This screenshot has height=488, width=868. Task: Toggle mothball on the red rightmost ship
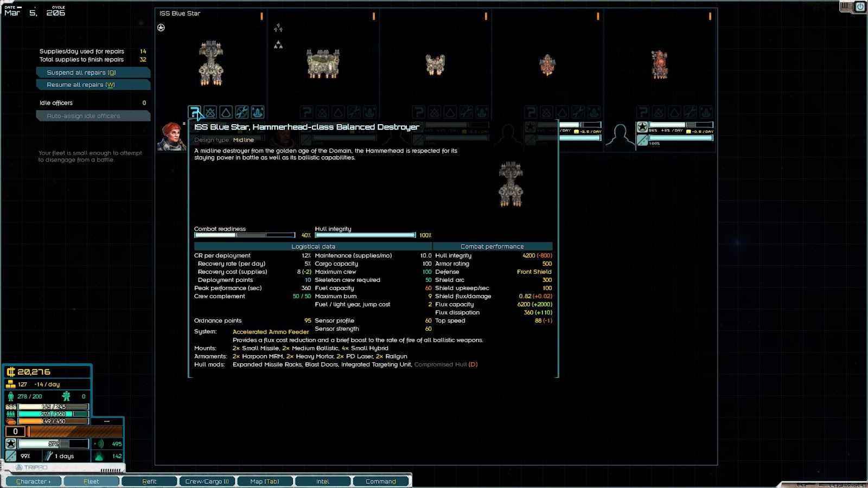(x=659, y=112)
